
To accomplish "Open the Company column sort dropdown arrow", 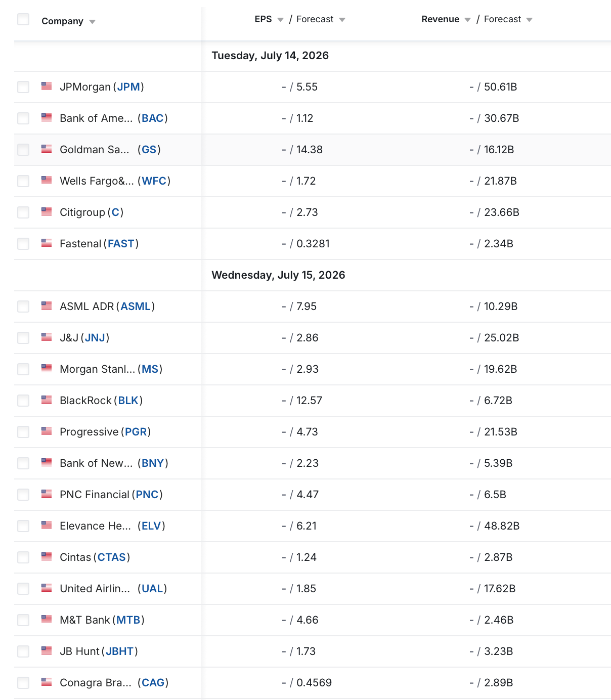I will click(x=92, y=22).
